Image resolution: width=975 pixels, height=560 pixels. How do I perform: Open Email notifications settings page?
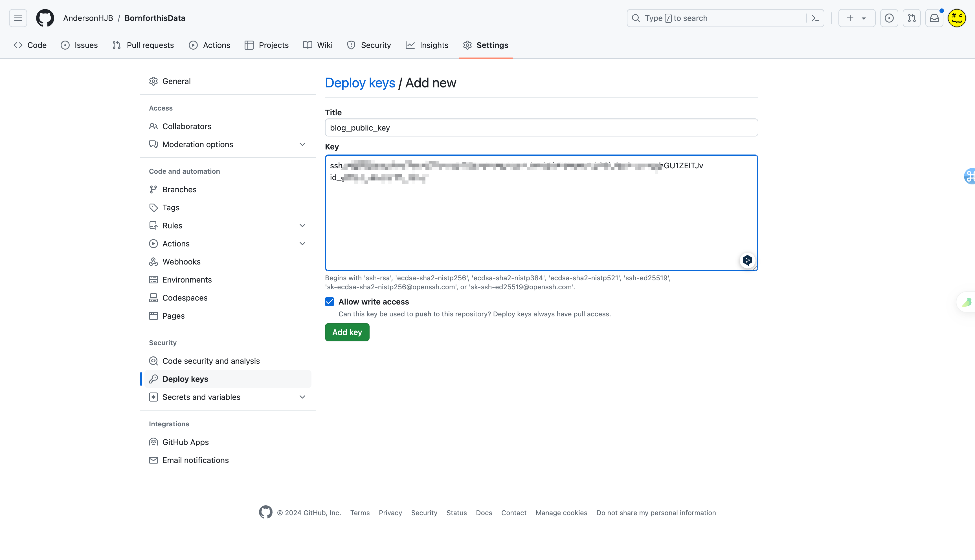(x=228, y=460)
